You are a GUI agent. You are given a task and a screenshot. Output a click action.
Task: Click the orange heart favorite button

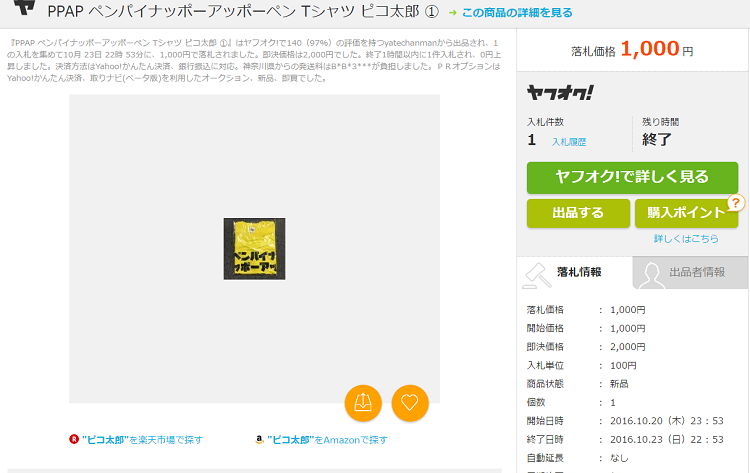tap(410, 403)
